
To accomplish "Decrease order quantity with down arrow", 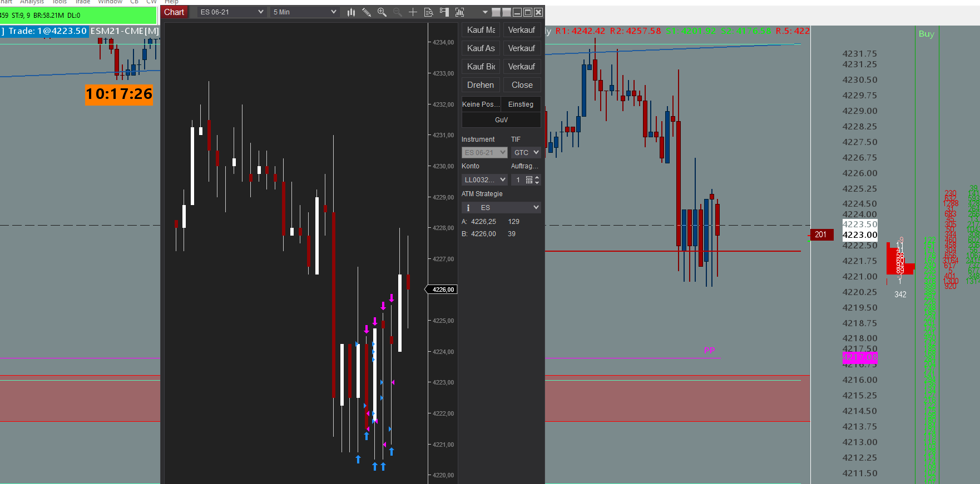I will click(537, 183).
